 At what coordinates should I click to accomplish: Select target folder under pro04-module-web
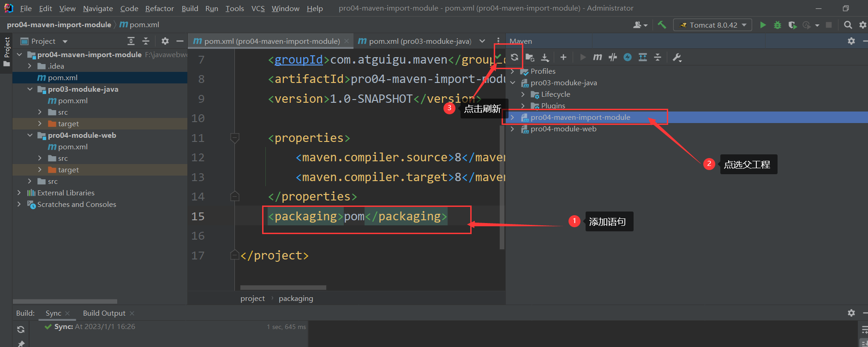click(100, 170)
